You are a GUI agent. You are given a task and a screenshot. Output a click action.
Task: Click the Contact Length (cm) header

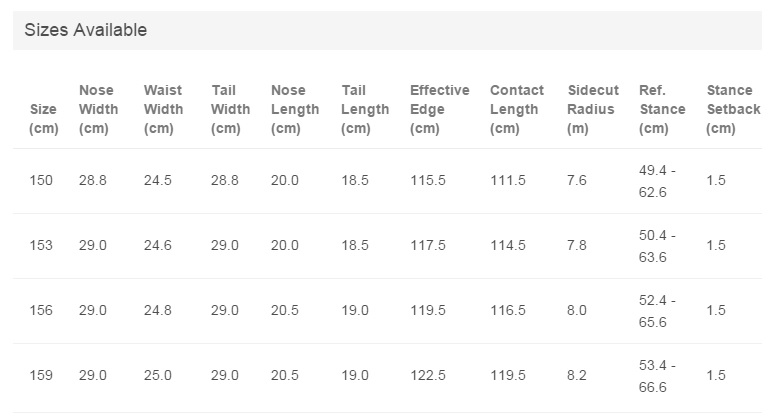click(516, 109)
